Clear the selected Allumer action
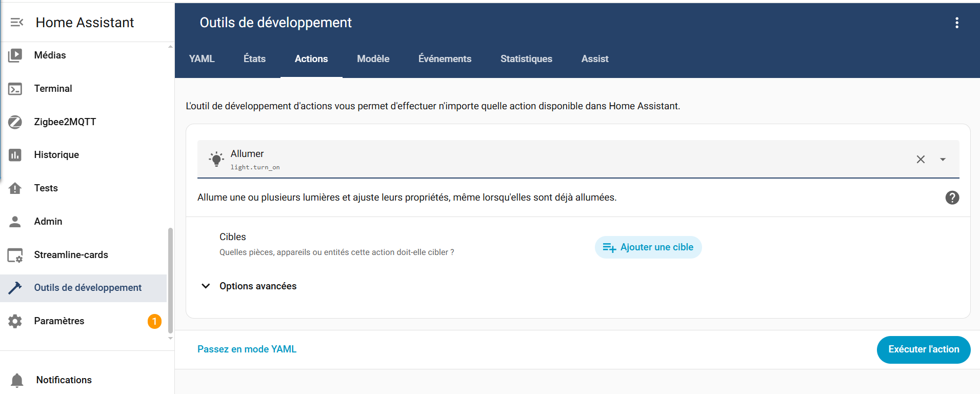Viewport: 980px width, 394px height. coord(921,160)
